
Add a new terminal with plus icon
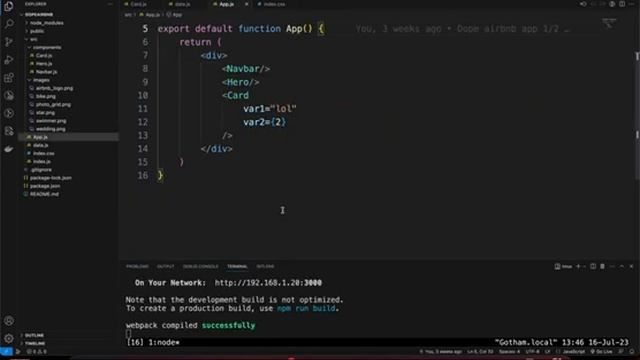[578, 267]
